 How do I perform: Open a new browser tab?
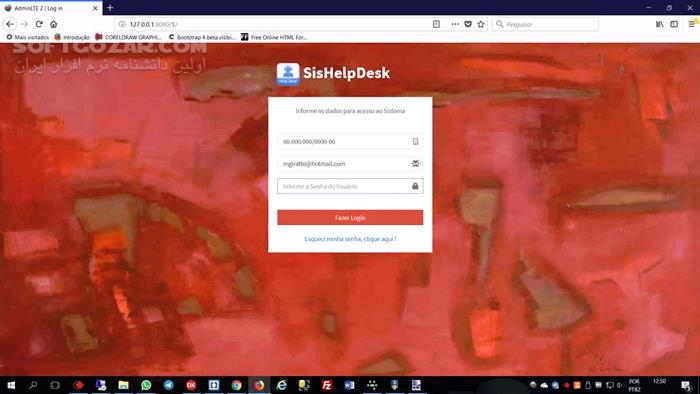[x=110, y=8]
